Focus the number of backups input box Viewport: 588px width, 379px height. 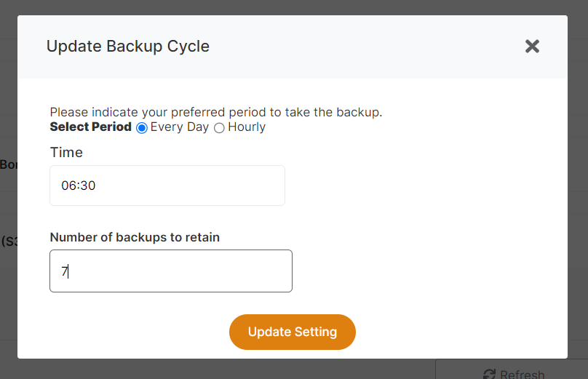[x=171, y=271]
